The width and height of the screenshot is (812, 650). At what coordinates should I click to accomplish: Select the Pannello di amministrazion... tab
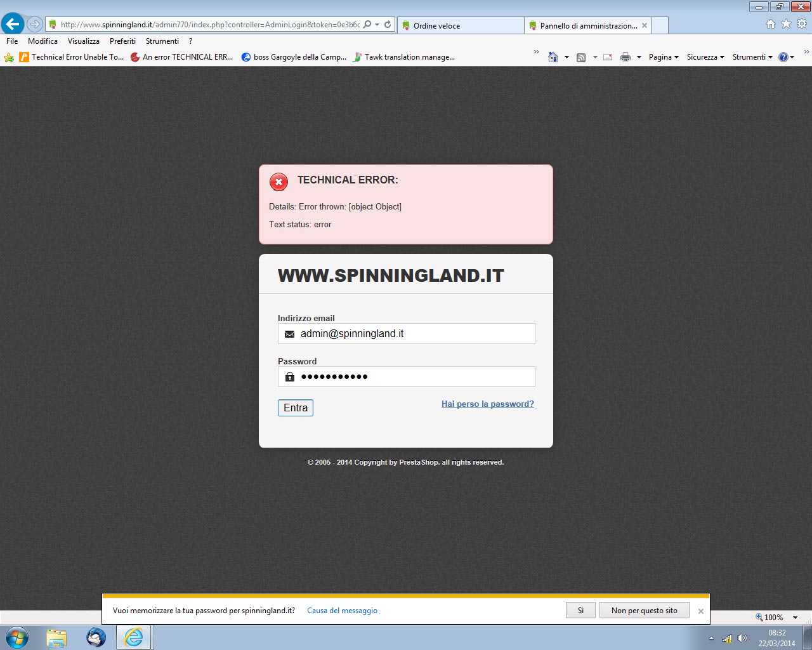point(588,25)
